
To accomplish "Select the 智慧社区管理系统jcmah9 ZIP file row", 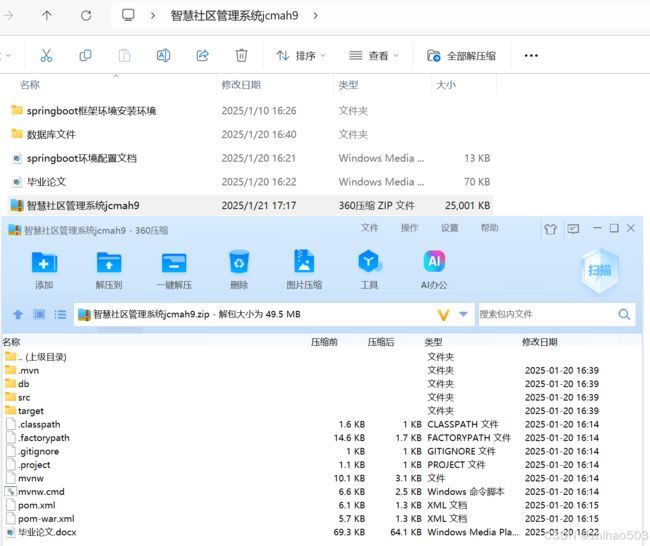I will pos(250,205).
